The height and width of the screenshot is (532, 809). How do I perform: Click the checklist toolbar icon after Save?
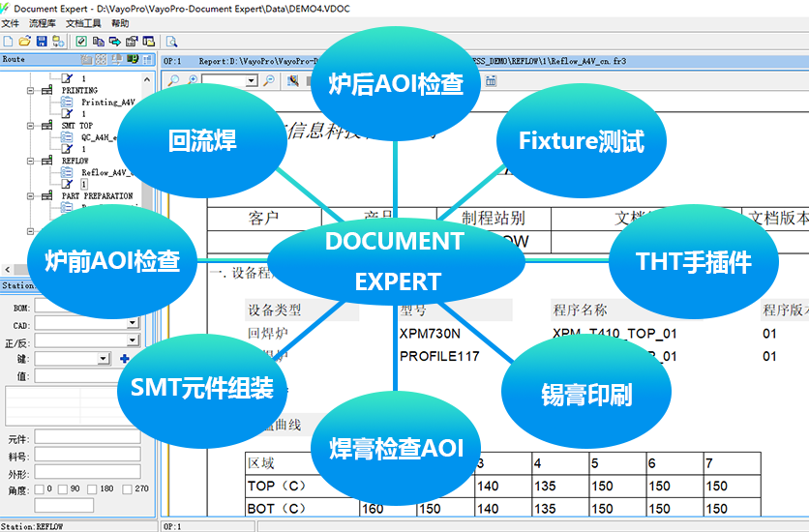[81, 41]
